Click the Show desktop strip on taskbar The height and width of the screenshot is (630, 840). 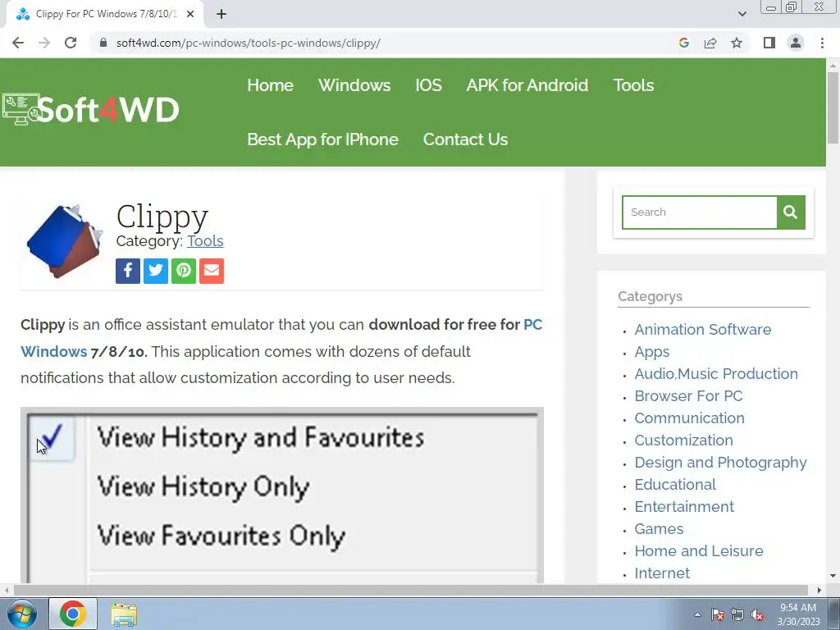[834, 614]
